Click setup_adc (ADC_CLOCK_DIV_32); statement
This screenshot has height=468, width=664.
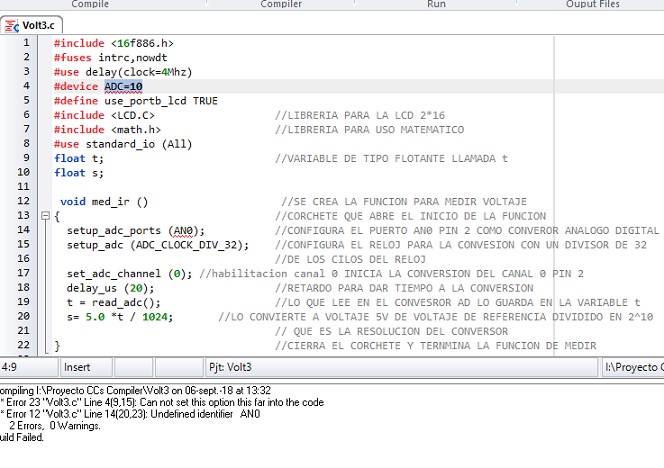[x=158, y=245]
